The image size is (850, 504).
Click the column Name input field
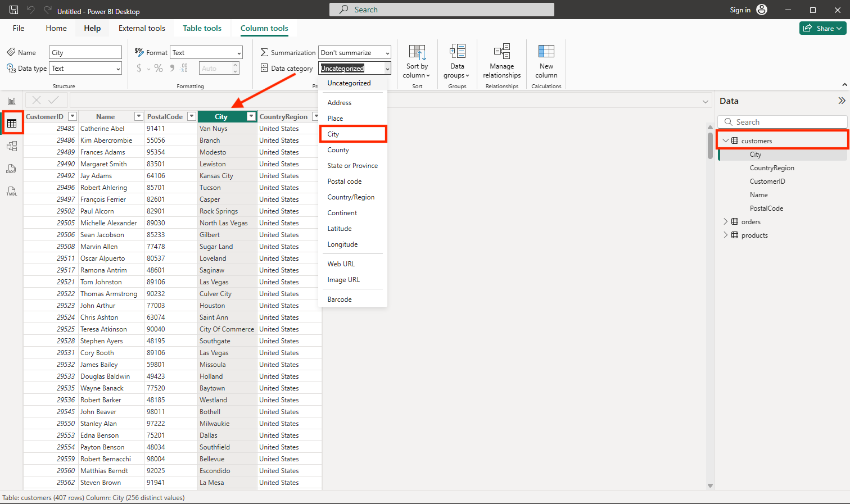click(85, 52)
